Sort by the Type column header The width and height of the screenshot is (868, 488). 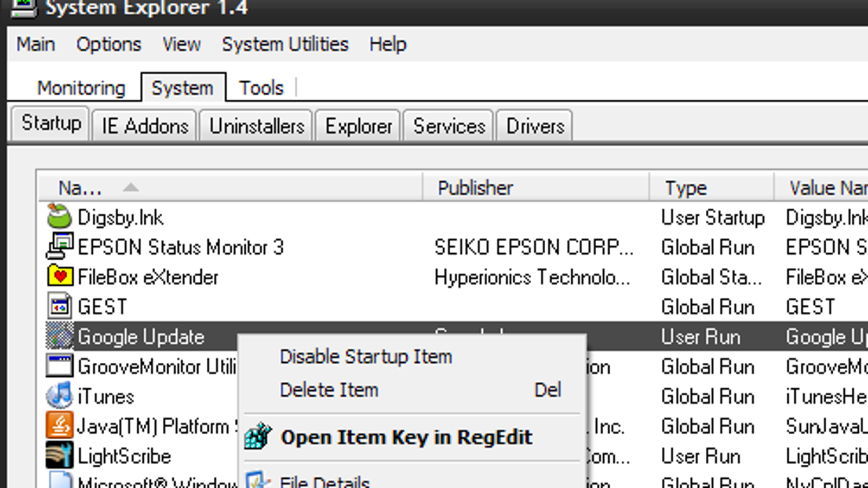712,188
